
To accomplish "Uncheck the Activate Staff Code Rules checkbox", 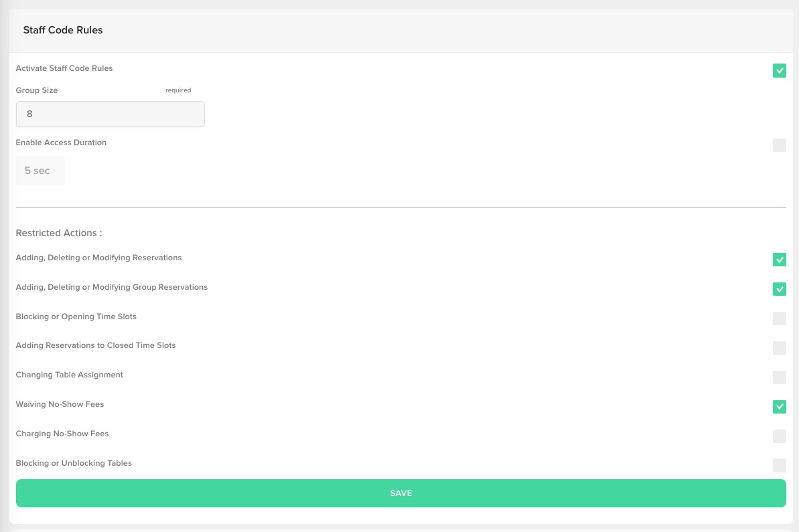I will 779,71.
